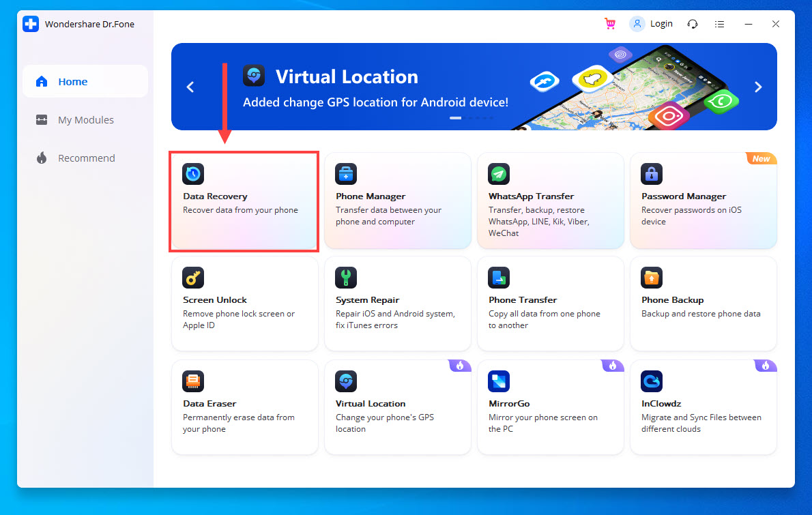
Task: Click the Home house icon in sidebar
Action: pyautogui.click(x=42, y=81)
